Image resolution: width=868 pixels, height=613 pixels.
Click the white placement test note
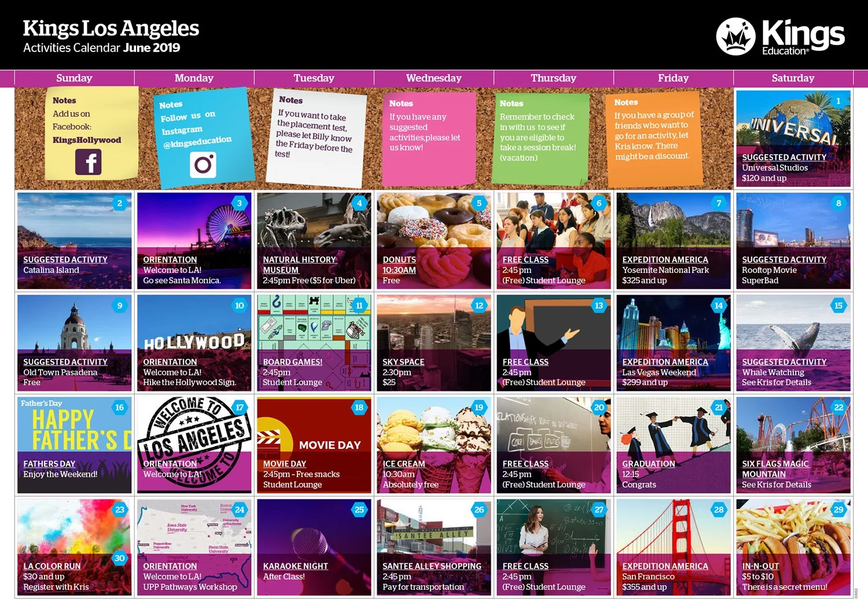coord(316,138)
